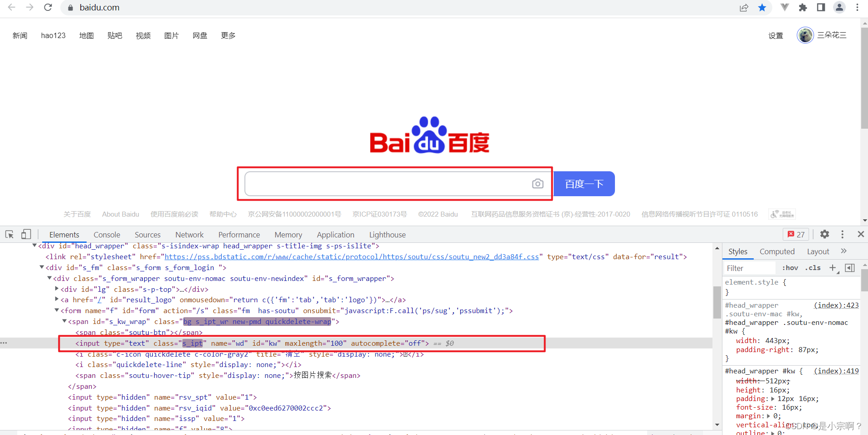868x435 pixels.
Task: Expand the padding shorthand triangle
Action: 773,399
